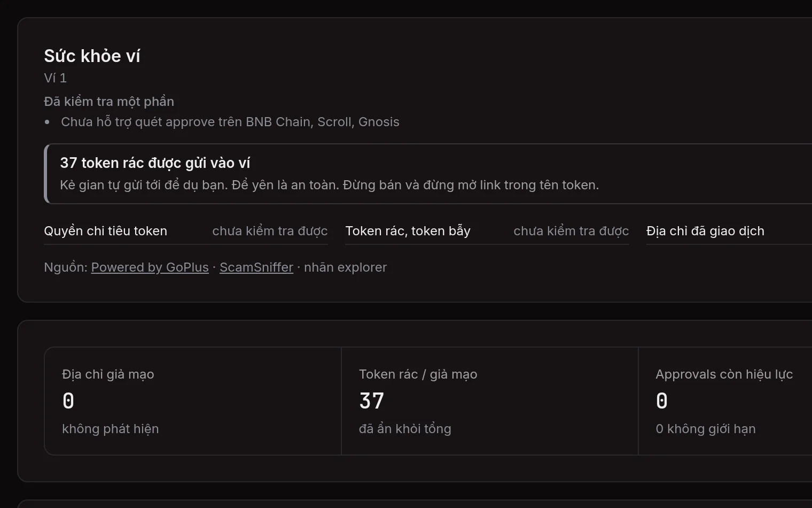Click the 37 value in Token rác card
812x508 pixels.
click(x=372, y=401)
